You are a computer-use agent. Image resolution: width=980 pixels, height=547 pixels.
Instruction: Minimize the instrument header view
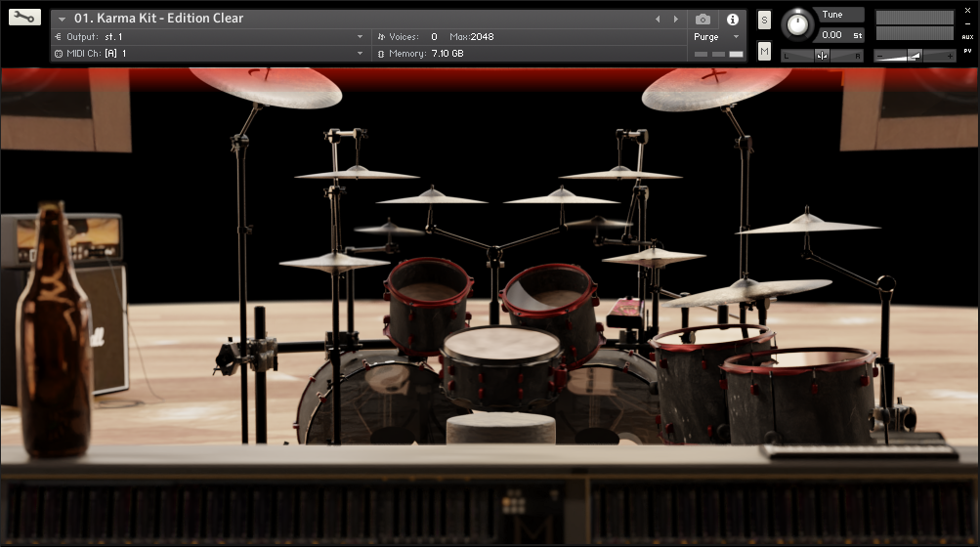click(967, 22)
